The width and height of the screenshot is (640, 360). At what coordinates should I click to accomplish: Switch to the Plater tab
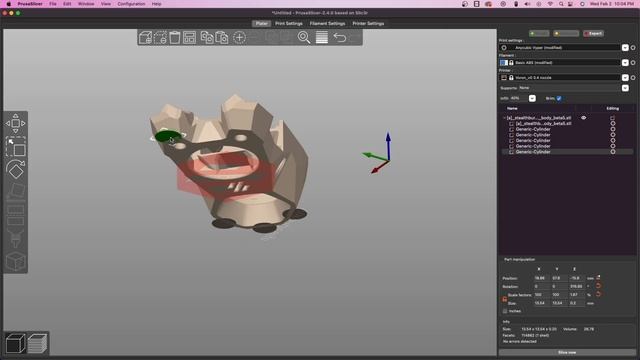[261, 24]
